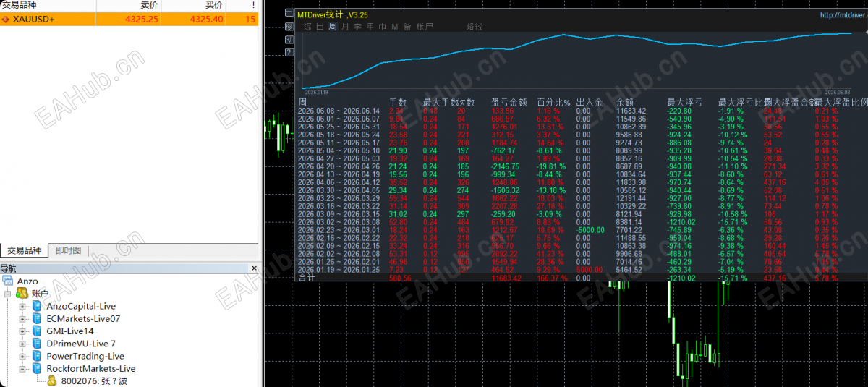Click XAUUSD+ bid price 4325.25

click(142, 19)
